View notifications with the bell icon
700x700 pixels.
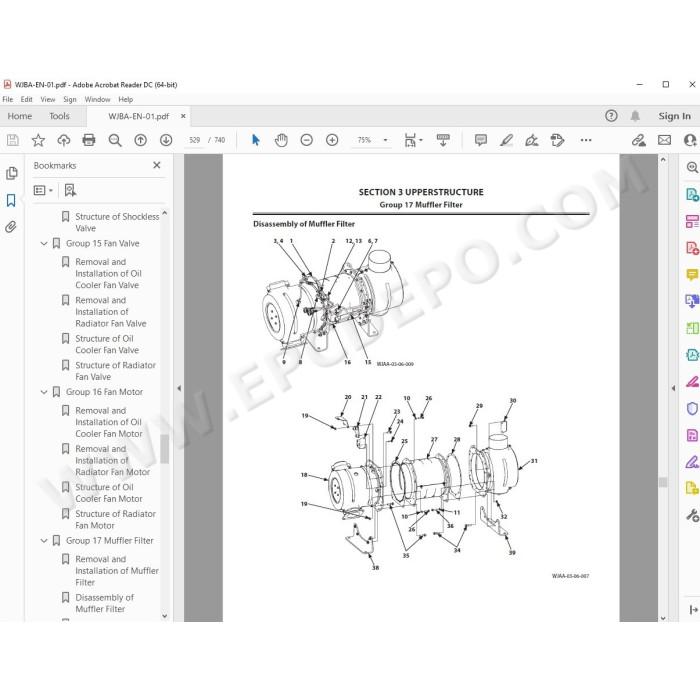point(635,116)
